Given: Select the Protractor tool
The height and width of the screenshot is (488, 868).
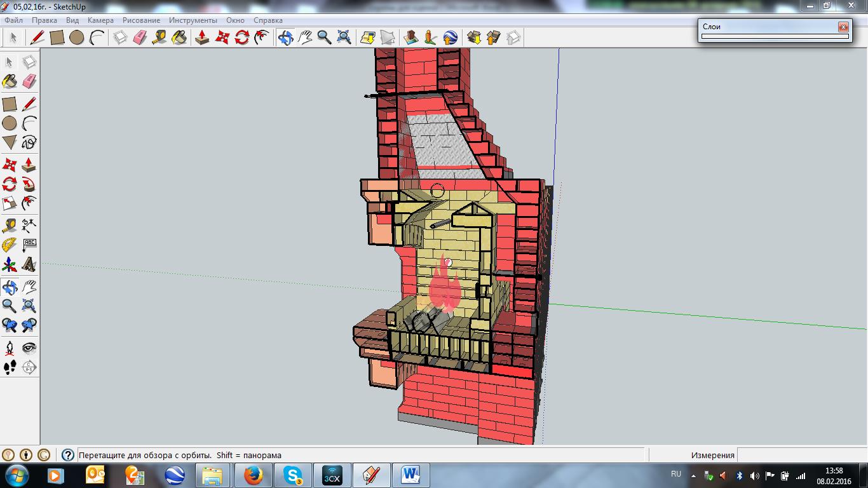Looking at the screenshot, I should tap(10, 245).
